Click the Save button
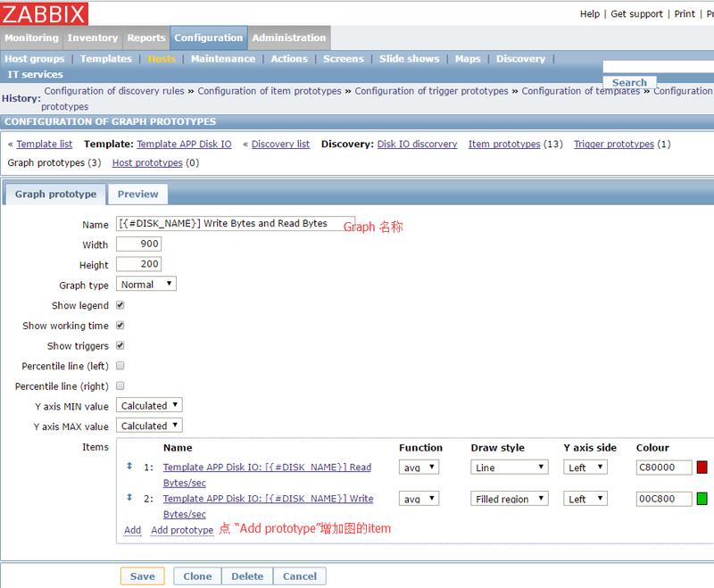This screenshot has height=588, width=714. click(142, 576)
